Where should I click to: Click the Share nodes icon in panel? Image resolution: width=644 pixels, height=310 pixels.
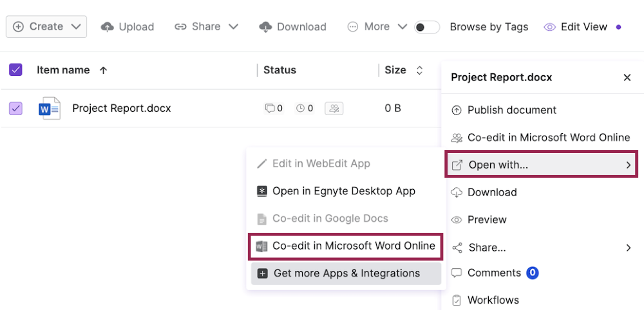click(457, 248)
